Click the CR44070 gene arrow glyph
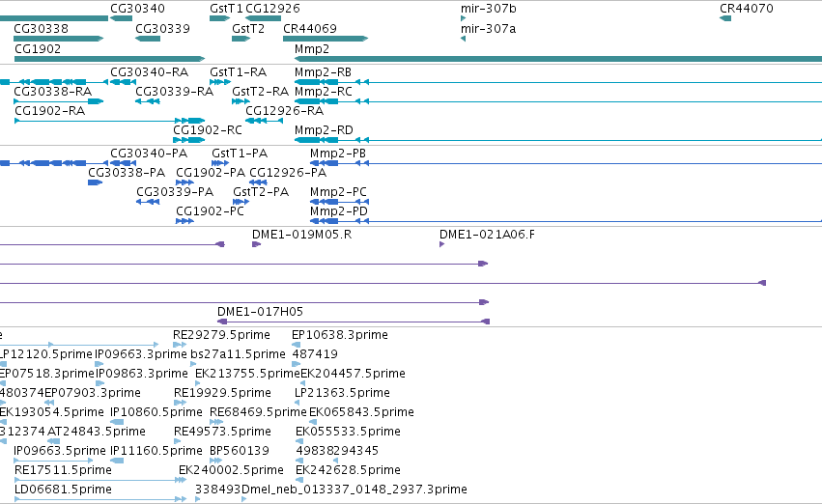This screenshot has width=822, height=504. pyautogui.click(x=725, y=18)
